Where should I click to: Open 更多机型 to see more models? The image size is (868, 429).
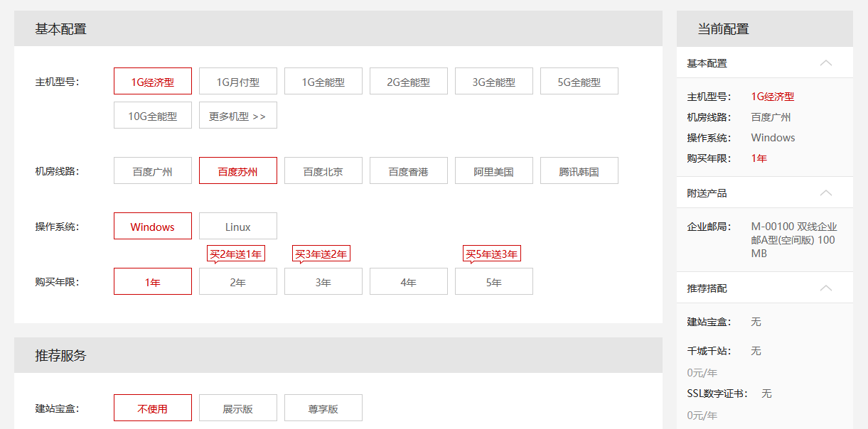238,116
